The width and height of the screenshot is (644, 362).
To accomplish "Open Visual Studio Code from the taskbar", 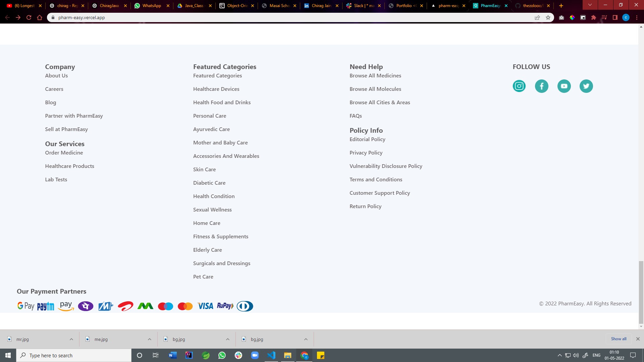I will 271,355.
